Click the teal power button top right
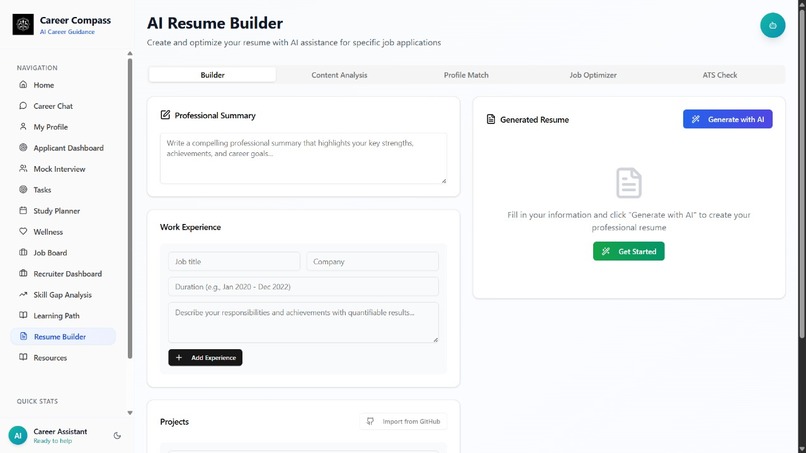The width and height of the screenshot is (806, 453). [x=773, y=25]
